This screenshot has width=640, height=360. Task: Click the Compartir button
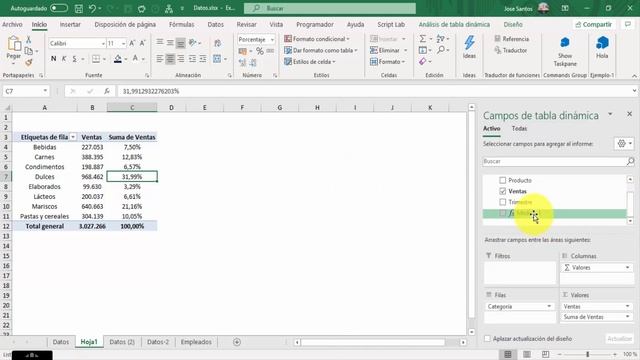pyautogui.click(x=593, y=24)
